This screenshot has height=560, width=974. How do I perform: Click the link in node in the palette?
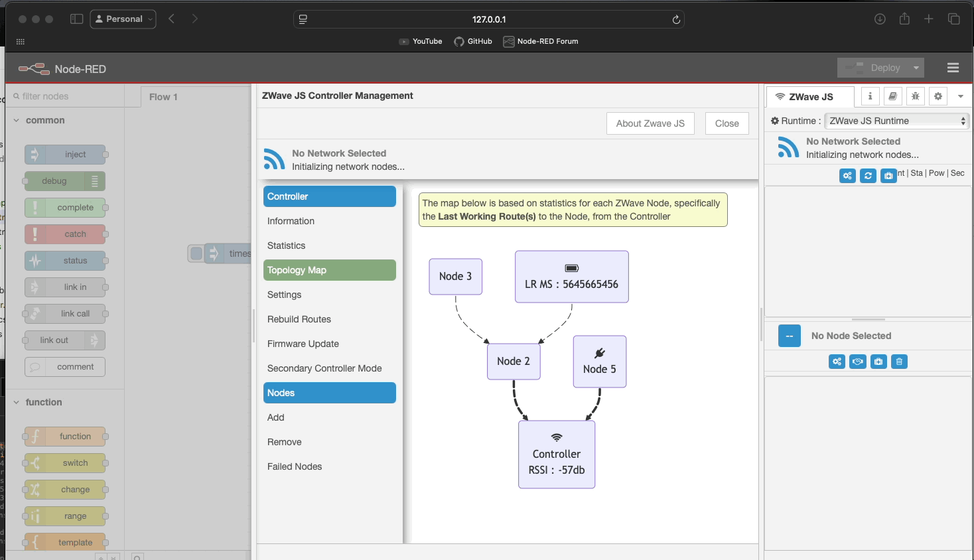65,287
